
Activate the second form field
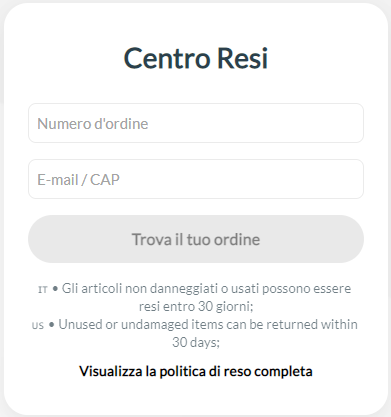click(196, 179)
